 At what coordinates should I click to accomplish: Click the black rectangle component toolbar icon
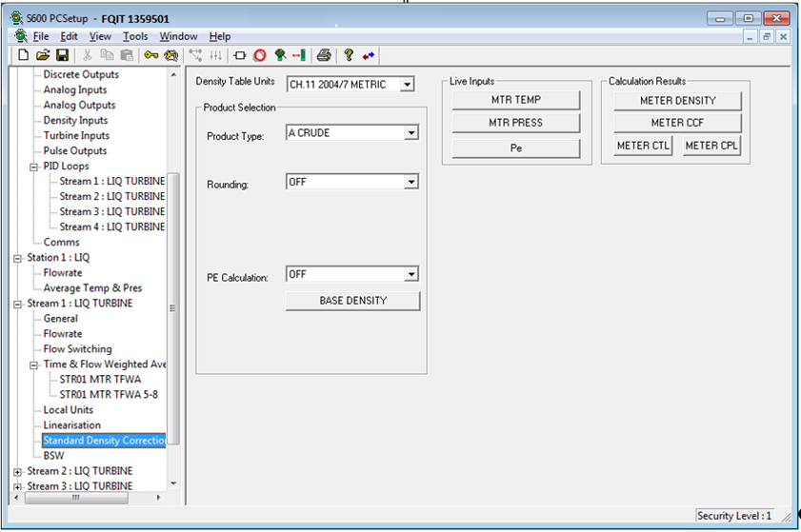tap(240, 55)
